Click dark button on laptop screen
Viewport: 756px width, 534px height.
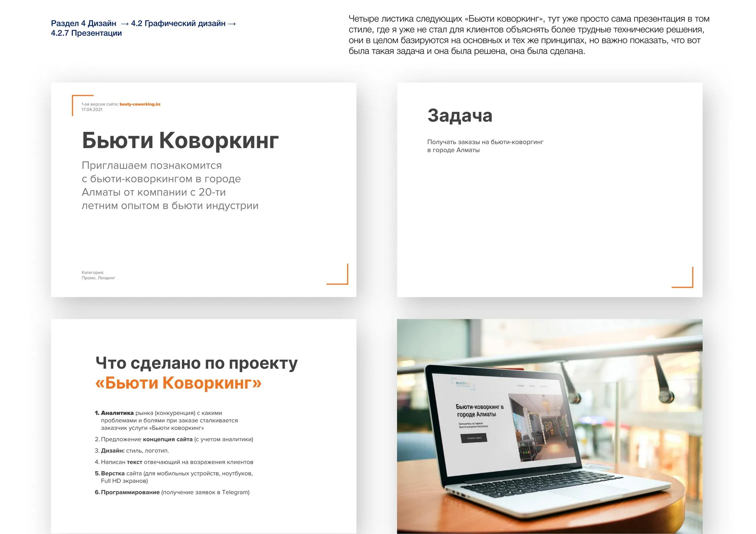(474, 438)
